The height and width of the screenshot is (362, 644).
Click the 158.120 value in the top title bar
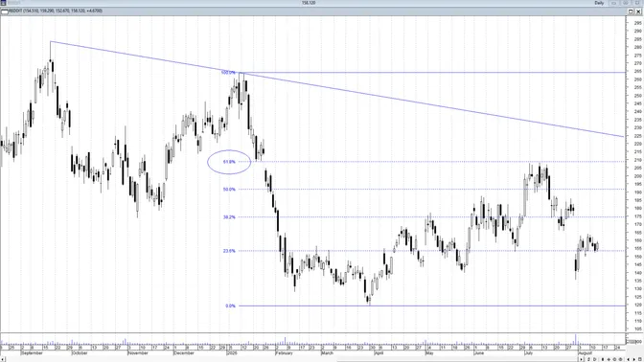click(x=309, y=3)
